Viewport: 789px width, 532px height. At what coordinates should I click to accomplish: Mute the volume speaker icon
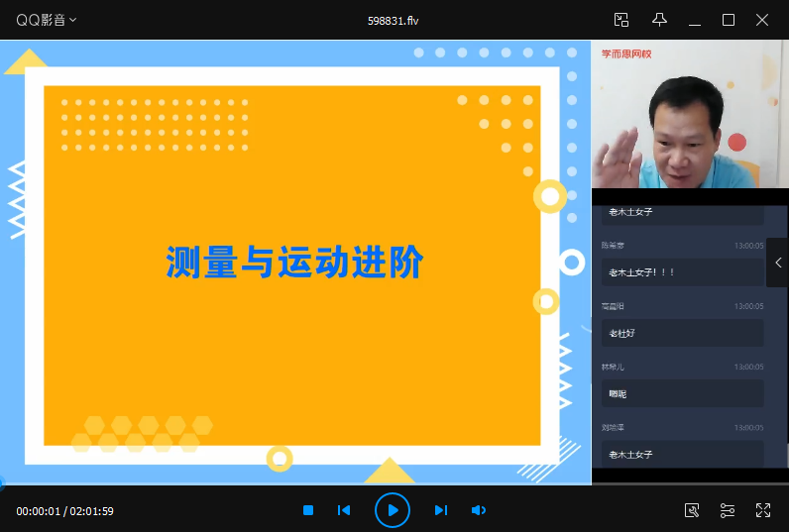(x=478, y=510)
